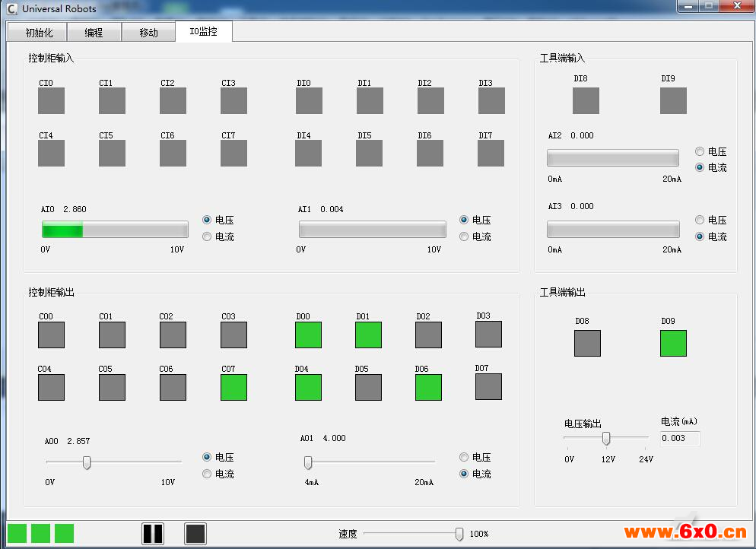Toggle configurable output CO2

point(173,335)
